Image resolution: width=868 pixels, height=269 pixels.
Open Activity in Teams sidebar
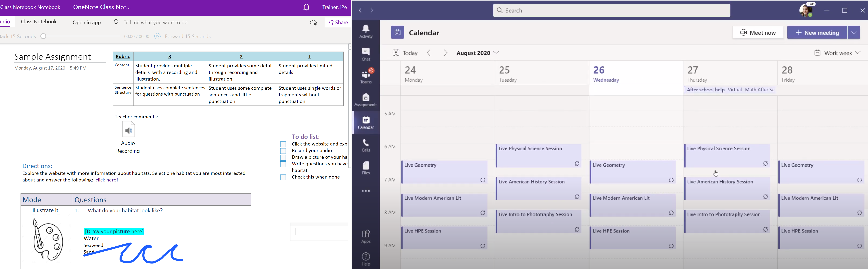(x=366, y=31)
